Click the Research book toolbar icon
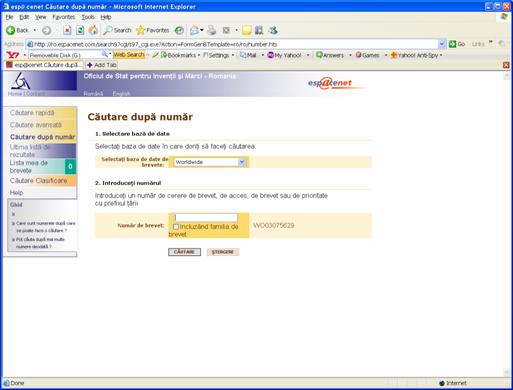This screenshot has height=390, width=513. pyautogui.click(x=259, y=30)
